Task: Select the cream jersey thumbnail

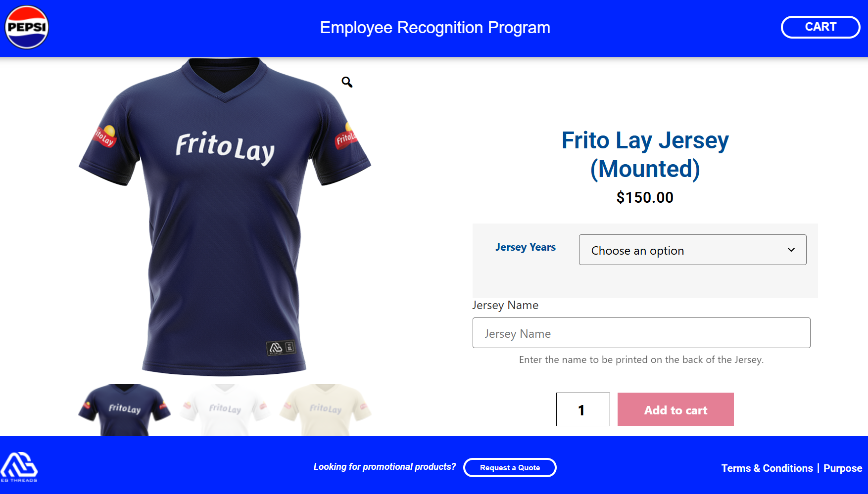Action: (x=325, y=410)
